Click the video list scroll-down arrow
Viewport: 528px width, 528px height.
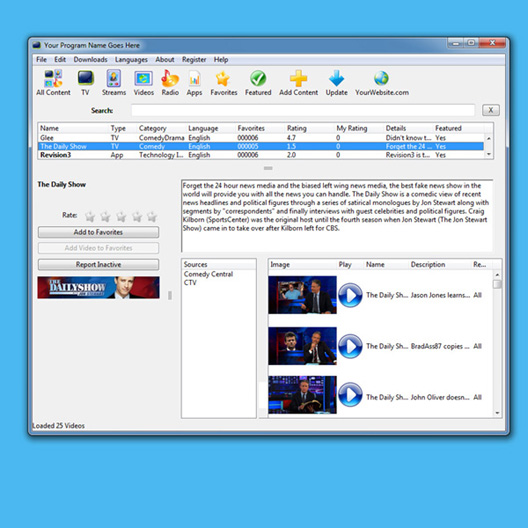[x=497, y=413]
